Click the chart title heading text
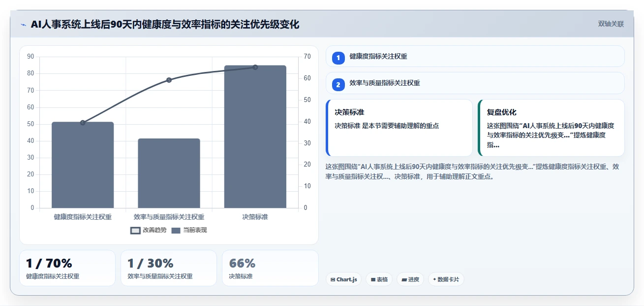Viewport: 644px width, 306px height. tap(165, 24)
